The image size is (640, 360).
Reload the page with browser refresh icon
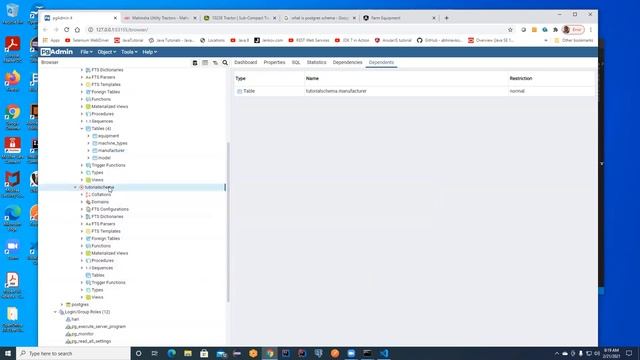[x=67, y=30]
